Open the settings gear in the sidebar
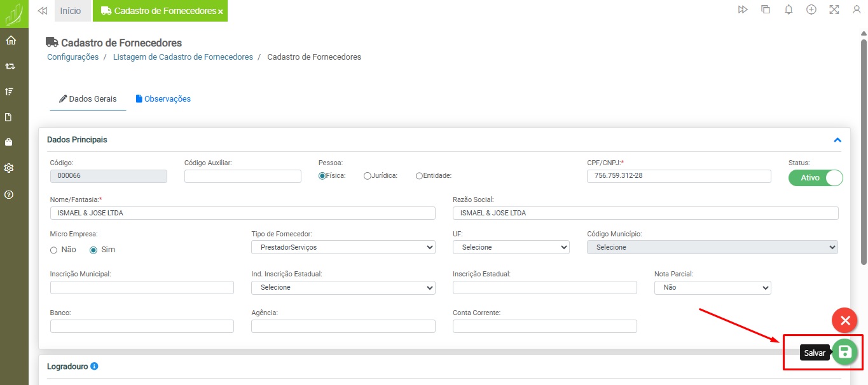The height and width of the screenshot is (385, 868). pyautogui.click(x=10, y=168)
